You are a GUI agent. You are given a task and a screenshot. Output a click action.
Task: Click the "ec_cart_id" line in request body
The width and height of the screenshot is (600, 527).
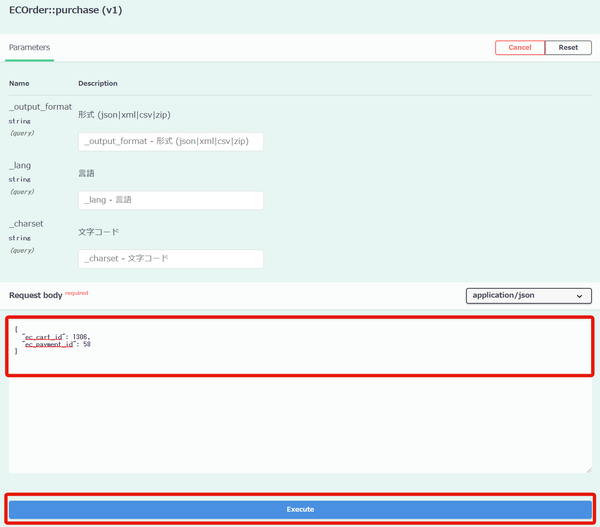pyautogui.click(x=57, y=337)
